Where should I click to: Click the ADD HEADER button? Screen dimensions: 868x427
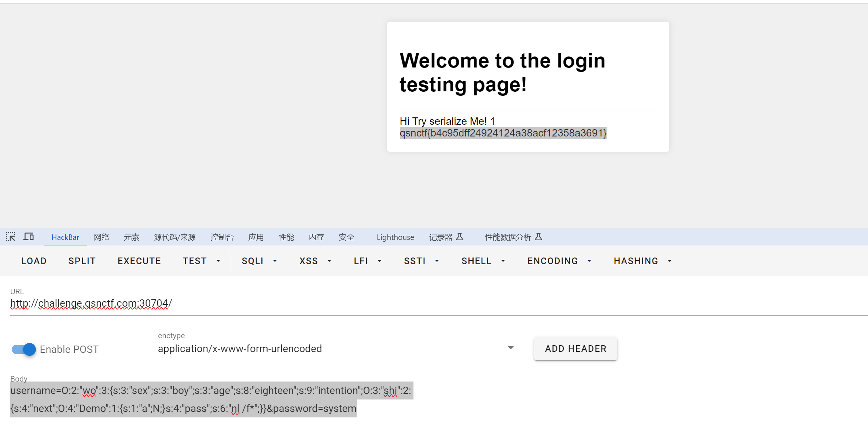(x=575, y=348)
